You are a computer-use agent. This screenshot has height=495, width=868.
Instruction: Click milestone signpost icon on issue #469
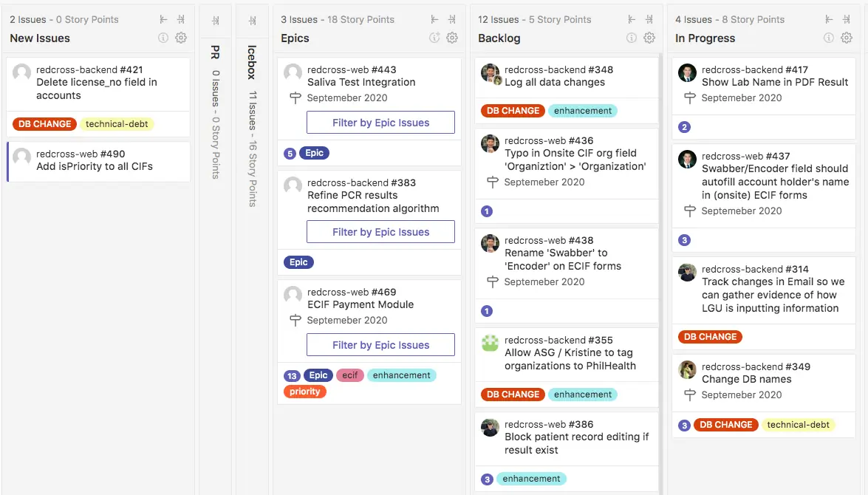pyautogui.click(x=295, y=320)
